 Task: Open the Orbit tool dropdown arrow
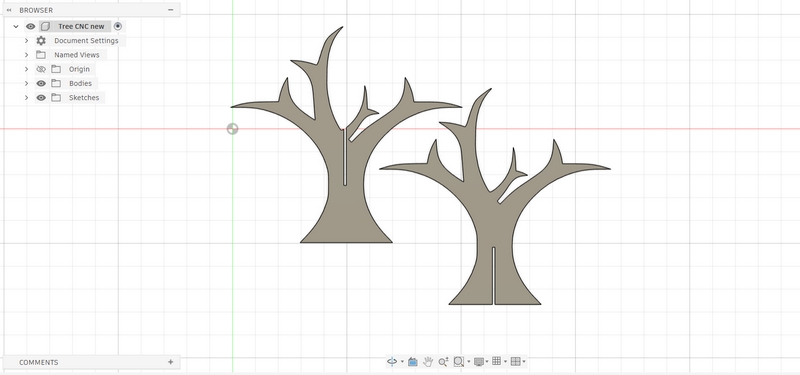(402, 362)
